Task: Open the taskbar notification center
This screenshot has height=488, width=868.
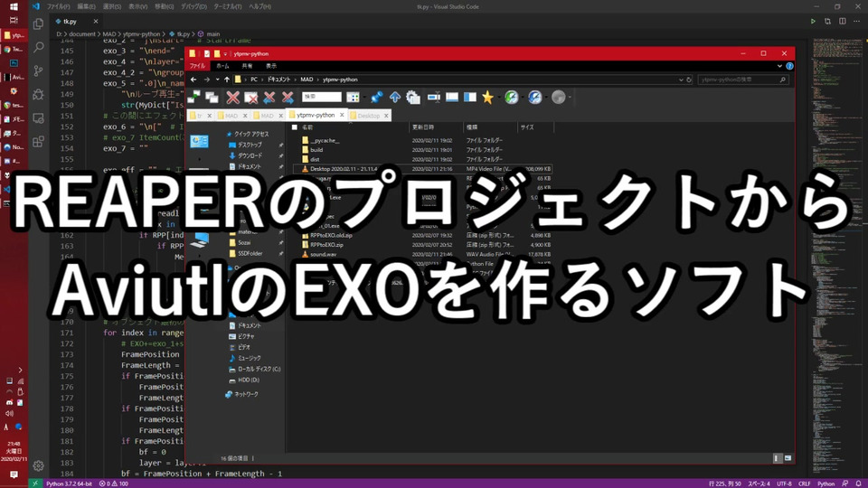Action: click(14, 474)
